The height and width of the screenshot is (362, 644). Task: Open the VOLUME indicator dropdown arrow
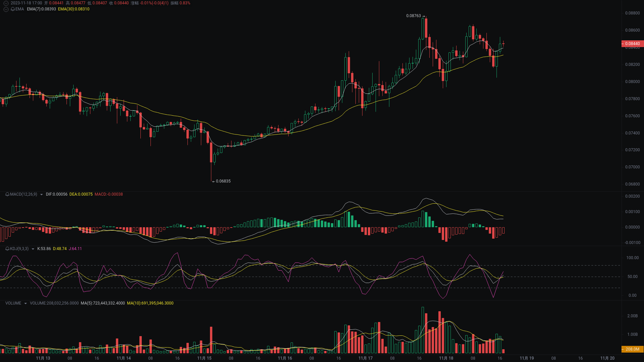tap(26, 304)
